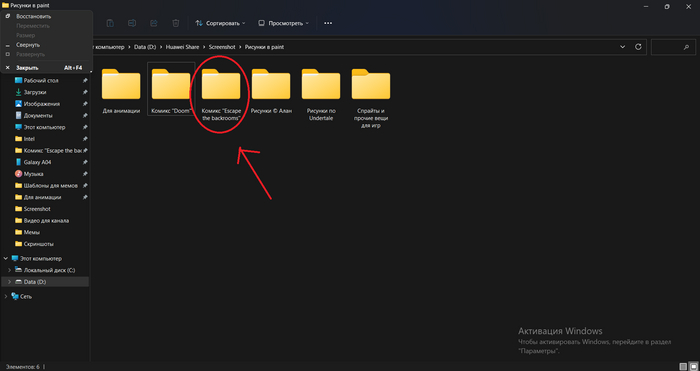
Task: Select the Комикс "Escape the backrooms" folder in file view
Action: tap(221, 94)
